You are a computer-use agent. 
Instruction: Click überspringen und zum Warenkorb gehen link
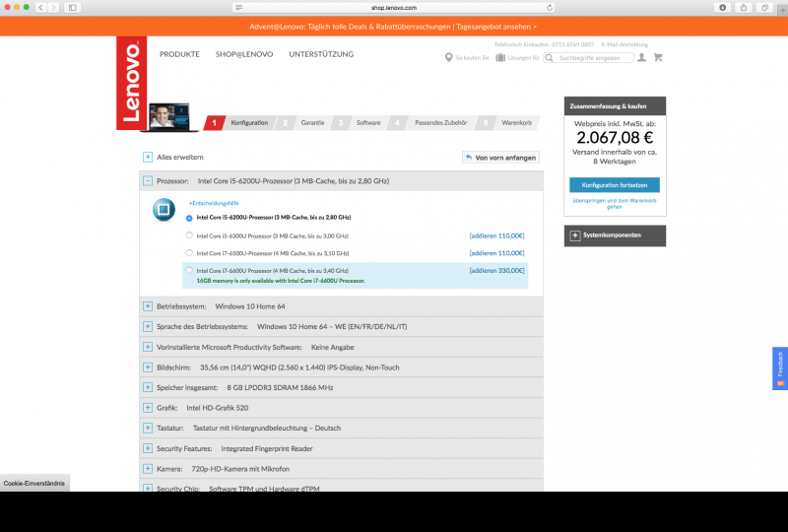pyautogui.click(x=615, y=204)
